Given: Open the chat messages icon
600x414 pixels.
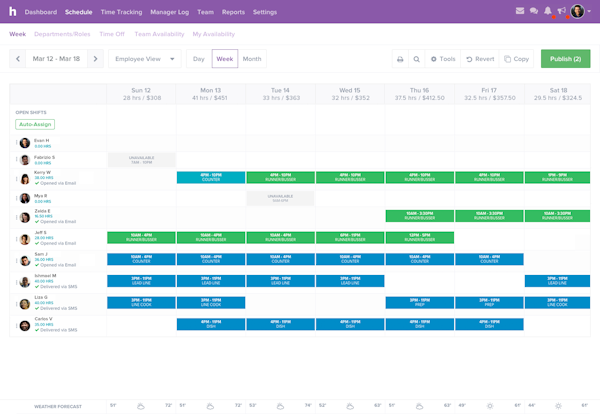Looking at the screenshot, I should 534,12.
